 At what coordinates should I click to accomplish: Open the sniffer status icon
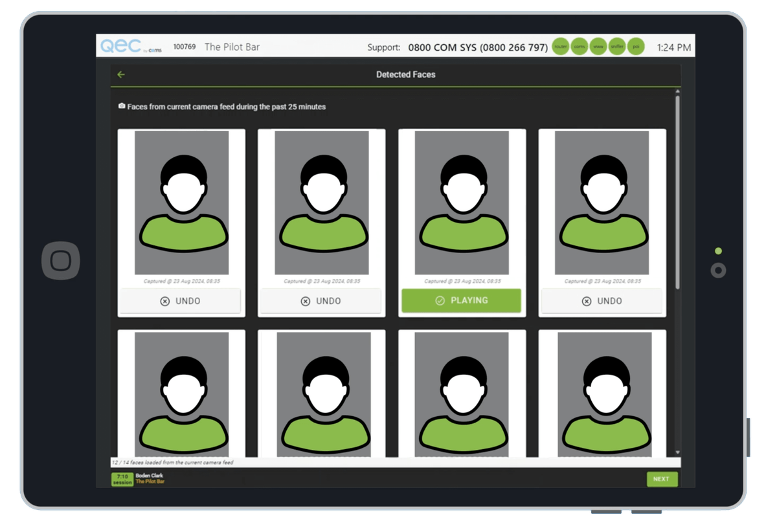tap(616, 47)
